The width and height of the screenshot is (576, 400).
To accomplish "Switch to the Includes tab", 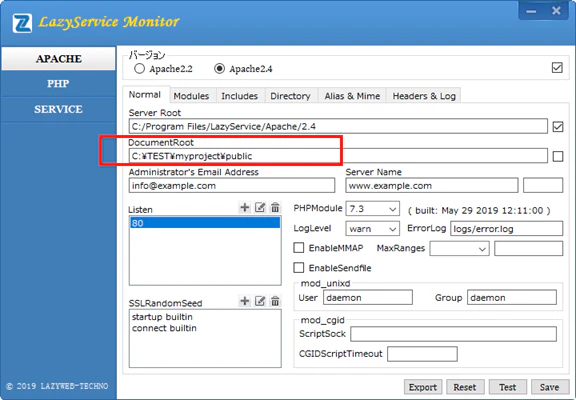I will [x=240, y=96].
